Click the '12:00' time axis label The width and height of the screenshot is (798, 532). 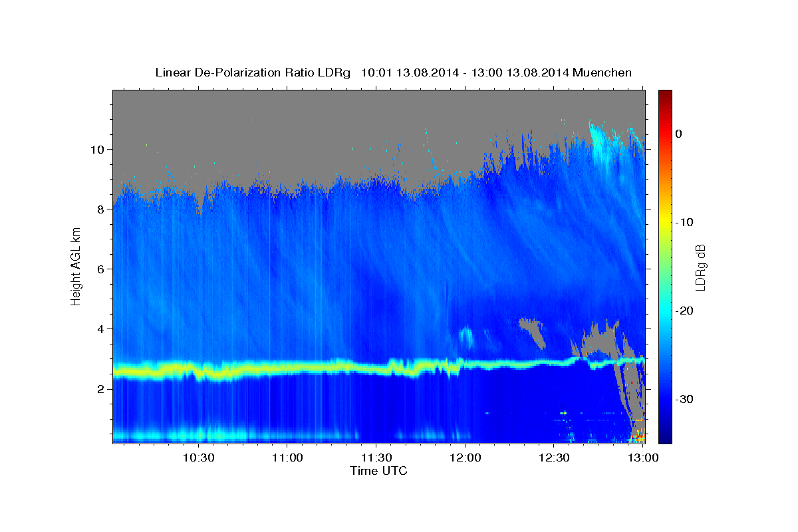pos(465,458)
